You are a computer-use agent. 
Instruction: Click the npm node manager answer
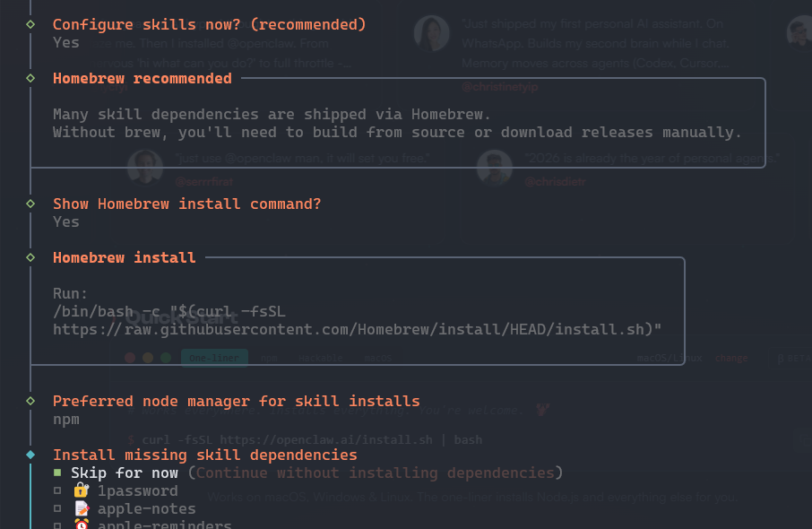(x=66, y=419)
